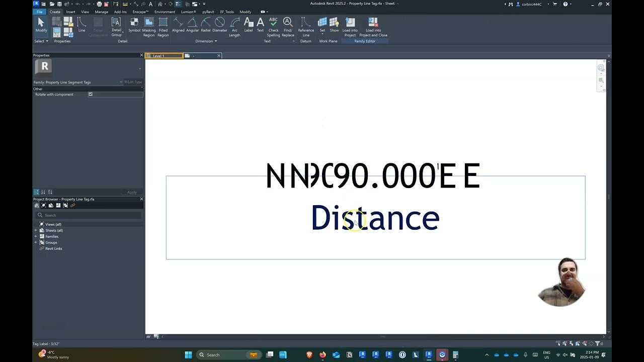This screenshot has width=644, height=362.
Task: Open the Firefox icon in the taskbar
Action: 323,355
